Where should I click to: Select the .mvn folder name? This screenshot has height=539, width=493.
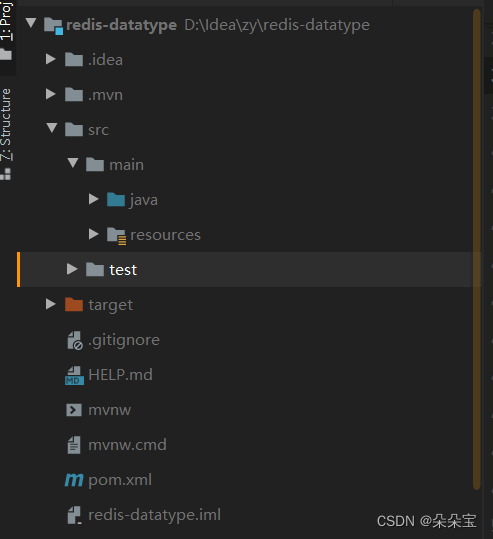pos(105,95)
